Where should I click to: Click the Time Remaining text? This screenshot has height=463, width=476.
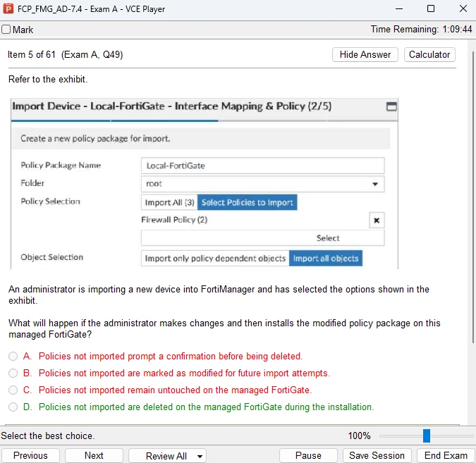(x=422, y=30)
